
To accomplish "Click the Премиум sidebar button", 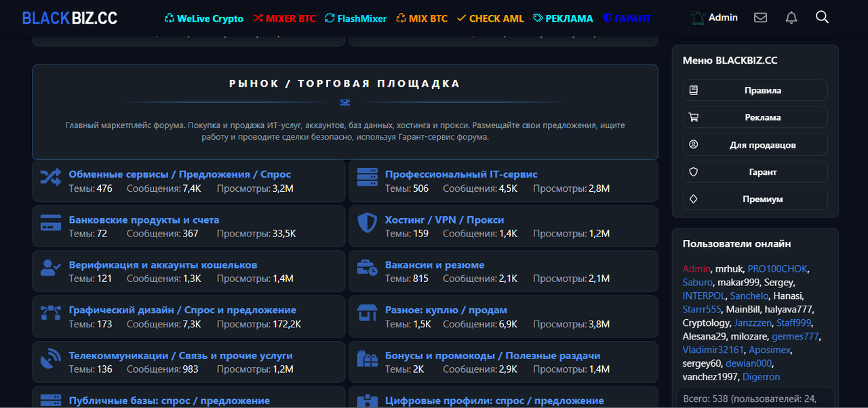I will tap(755, 199).
